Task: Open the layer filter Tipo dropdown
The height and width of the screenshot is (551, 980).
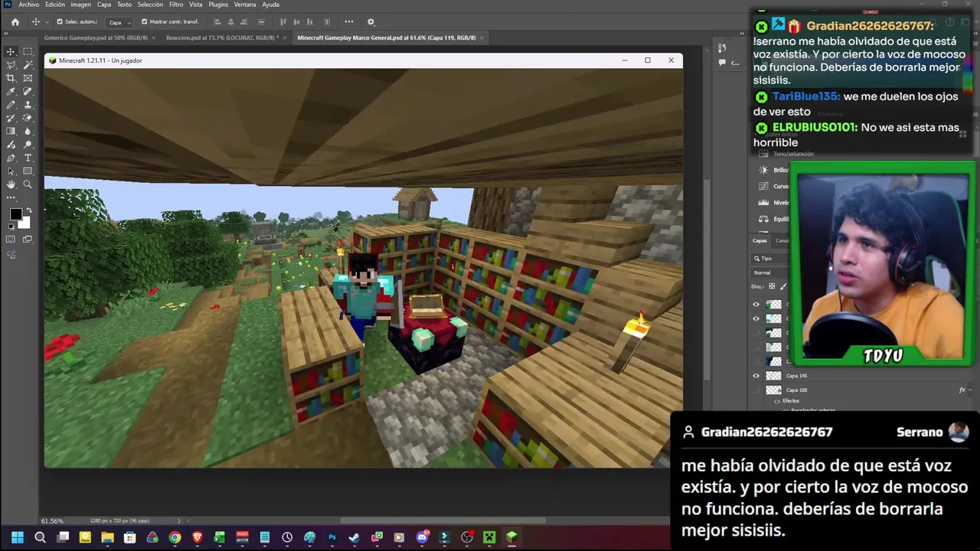Action: (769, 259)
